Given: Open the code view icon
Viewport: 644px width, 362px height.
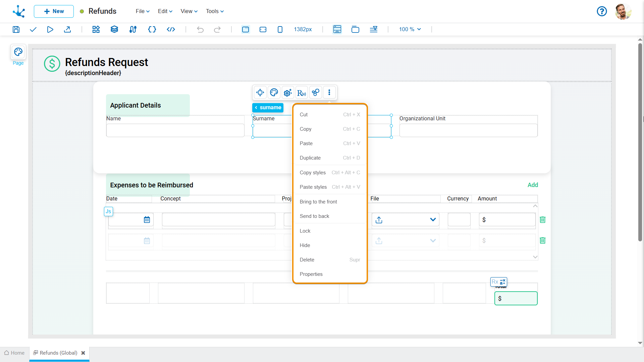Looking at the screenshot, I should [x=171, y=29].
